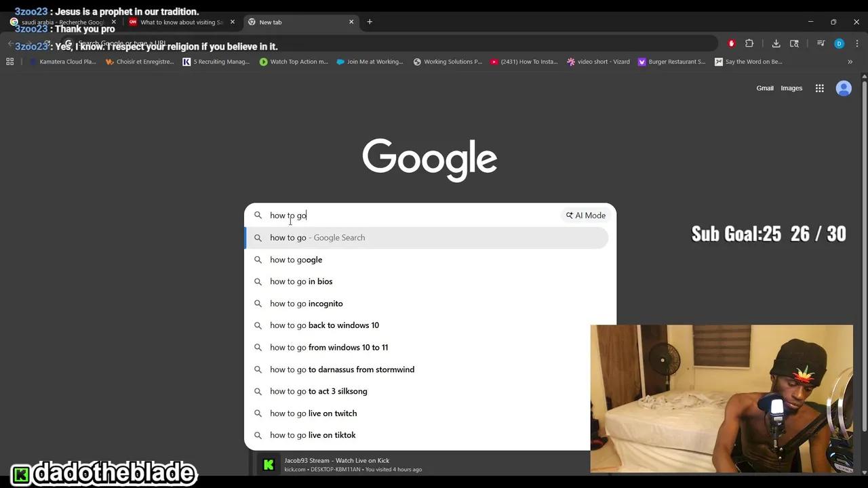Open the Images link
Viewport: 868px width, 488px height.
(x=791, y=88)
